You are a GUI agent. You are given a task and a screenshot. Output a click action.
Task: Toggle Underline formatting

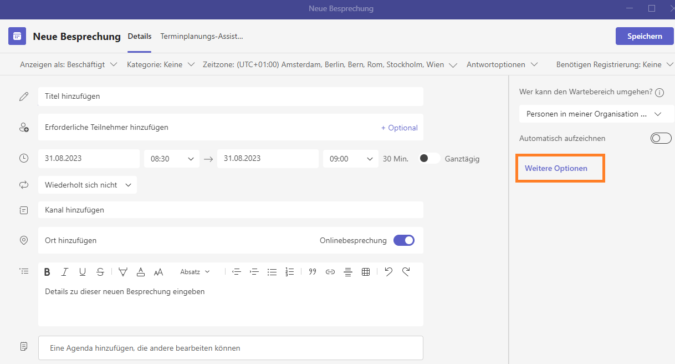point(82,272)
